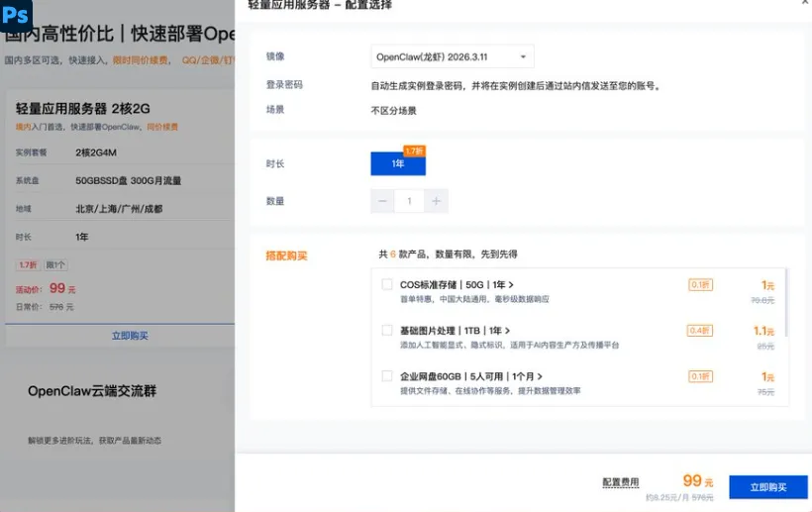This screenshot has height=512, width=812.
Task: Click the OpenClaw云端交流群 heading
Action: pos(92,391)
